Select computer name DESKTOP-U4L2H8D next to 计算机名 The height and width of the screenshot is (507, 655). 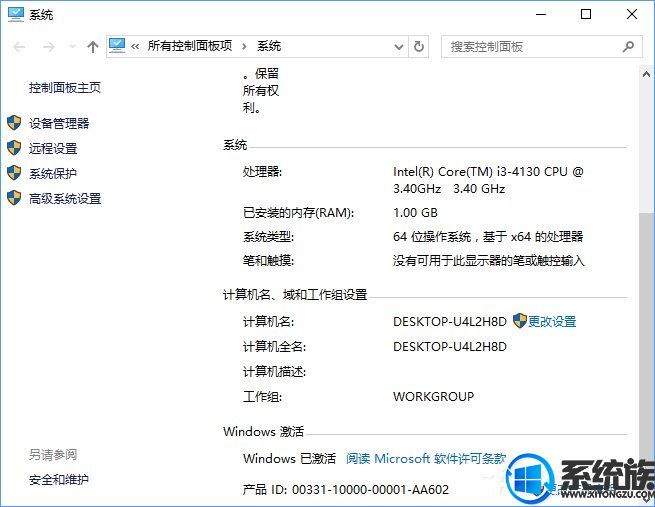pyautogui.click(x=450, y=321)
